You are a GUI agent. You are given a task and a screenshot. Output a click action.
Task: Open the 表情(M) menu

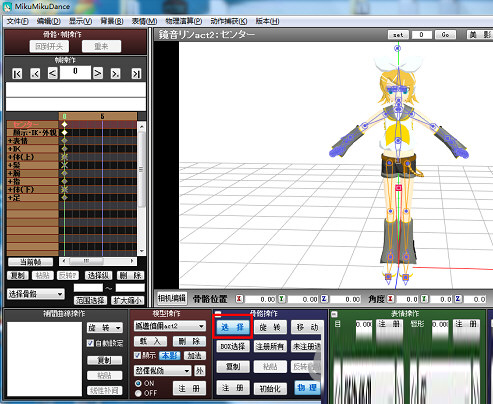[144, 21]
